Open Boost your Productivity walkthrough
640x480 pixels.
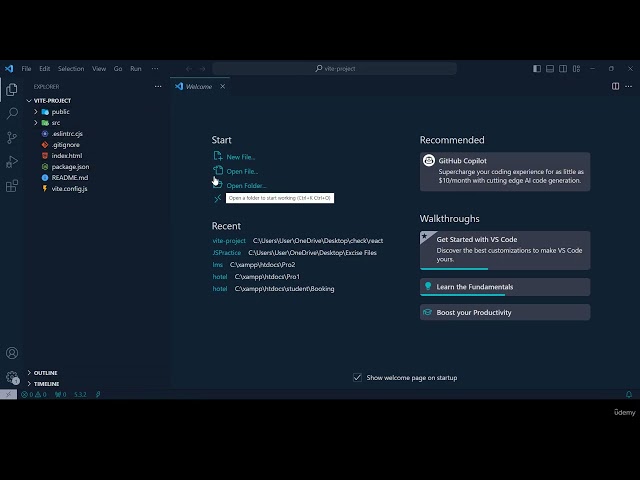coord(505,312)
